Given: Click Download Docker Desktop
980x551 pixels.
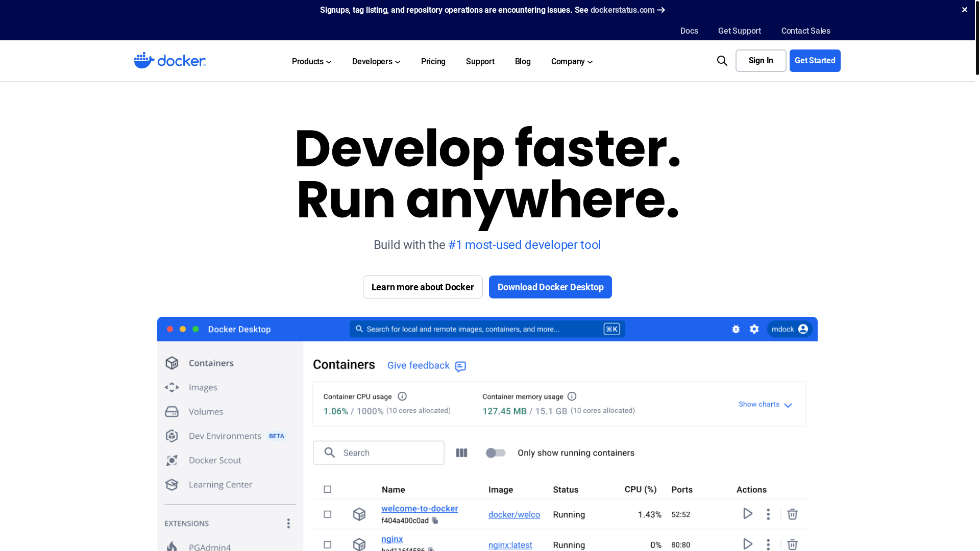Looking at the screenshot, I should point(550,287).
